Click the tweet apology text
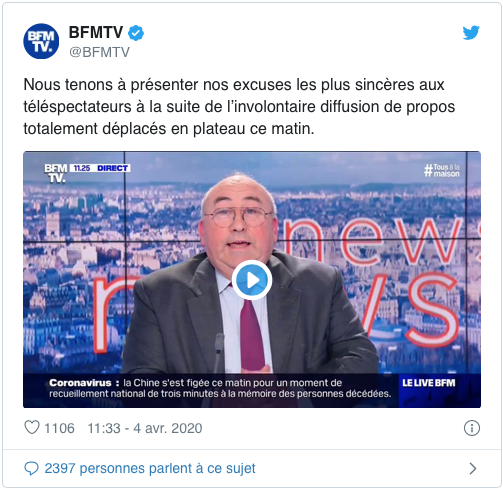Viewport: 503px width, 488px height. coord(239,107)
